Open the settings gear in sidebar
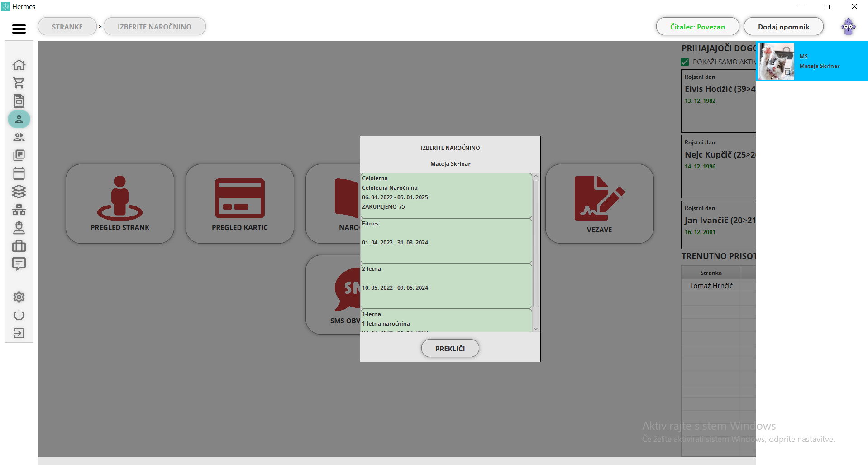 [19, 297]
